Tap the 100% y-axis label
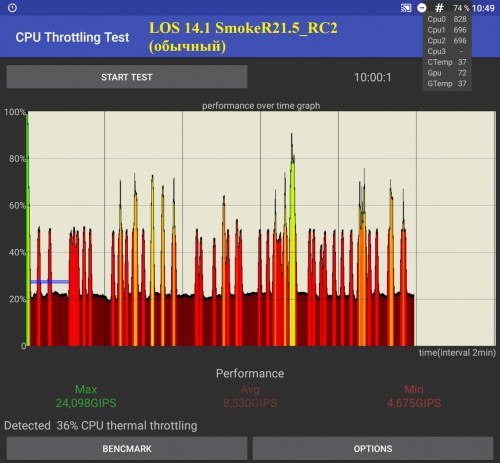 [15, 112]
